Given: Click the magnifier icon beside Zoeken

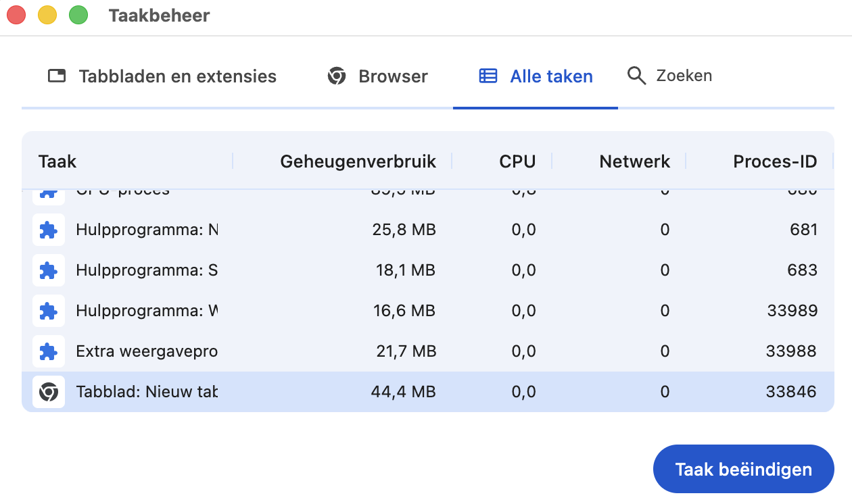Looking at the screenshot, I should point(636,75).
